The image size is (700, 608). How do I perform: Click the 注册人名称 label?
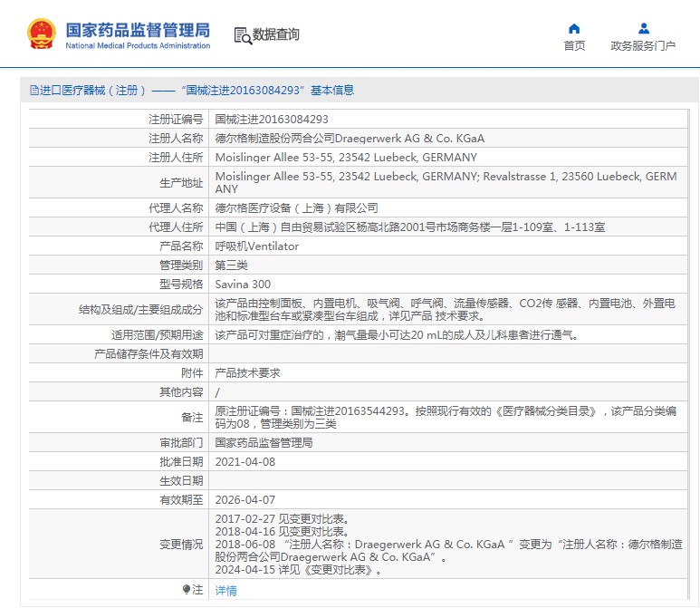176,139
